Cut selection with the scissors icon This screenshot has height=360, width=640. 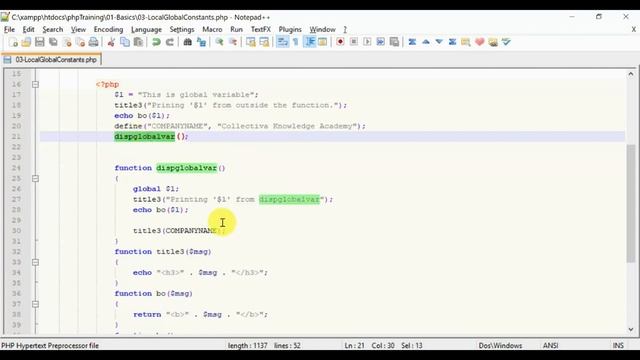[x=111, y=42]
